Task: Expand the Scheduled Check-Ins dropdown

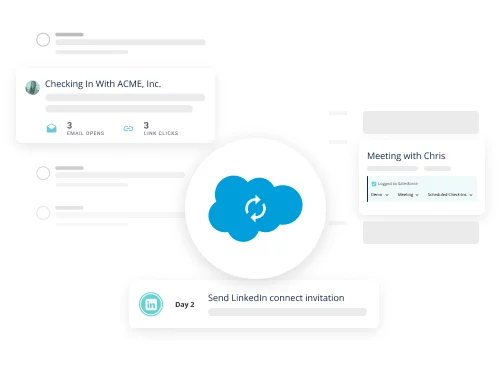Action: [450, 195]
